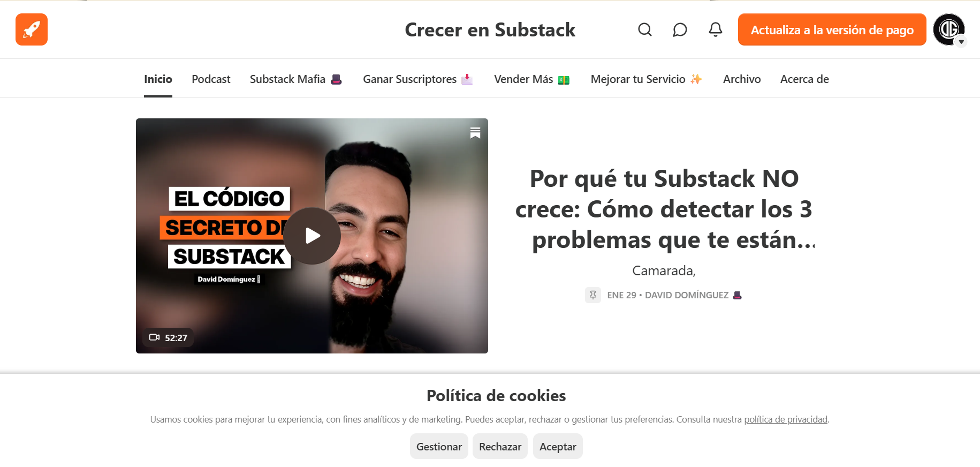The width and height of the screenshot is (980, 467).
Task: Select the Vender Más tab
Action: 532,79
